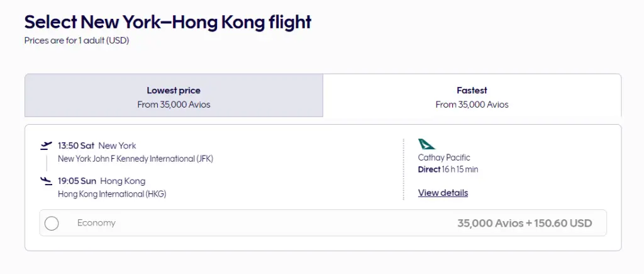Click the Economy cabin label
The width and height of the screenshot is (644, 274).
96,223
